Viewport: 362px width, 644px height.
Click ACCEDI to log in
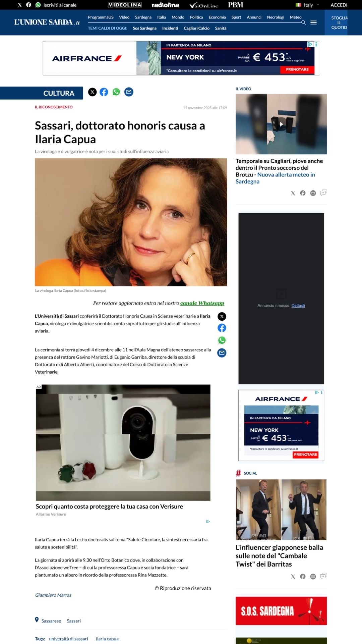pyautogui.click(x=339, y=5)
